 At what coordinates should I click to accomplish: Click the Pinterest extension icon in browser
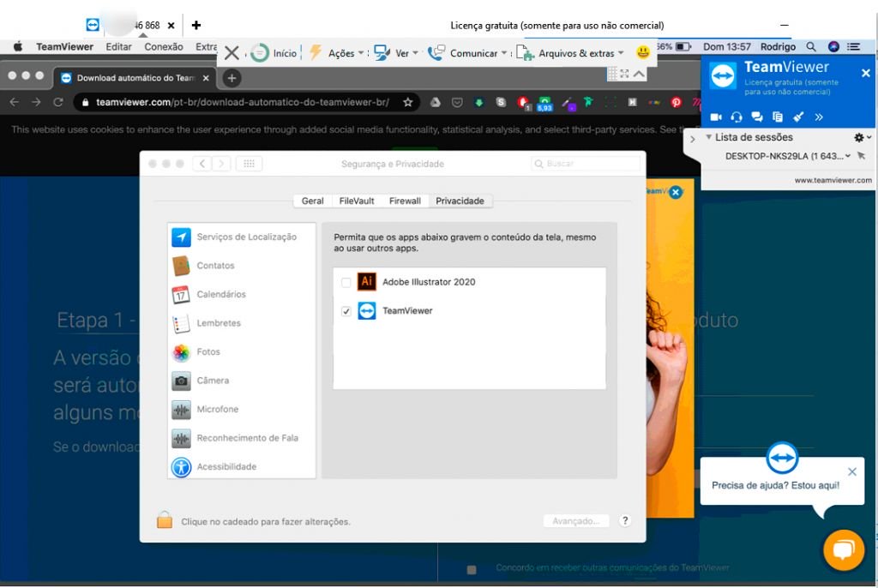pos(676,102)
